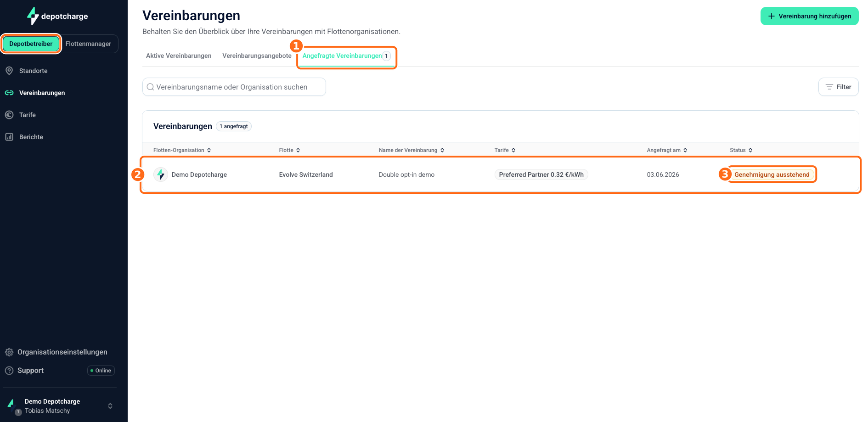The width and height of the screenshot is (868, 422).
Task: Click the 03.06.2026 date cell
Action: (x=663, y=174)
